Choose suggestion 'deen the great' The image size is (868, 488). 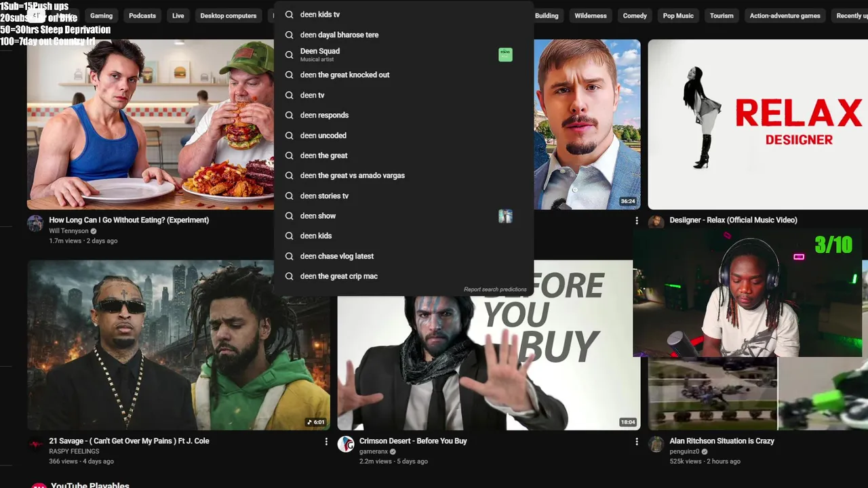coord(403,155)
